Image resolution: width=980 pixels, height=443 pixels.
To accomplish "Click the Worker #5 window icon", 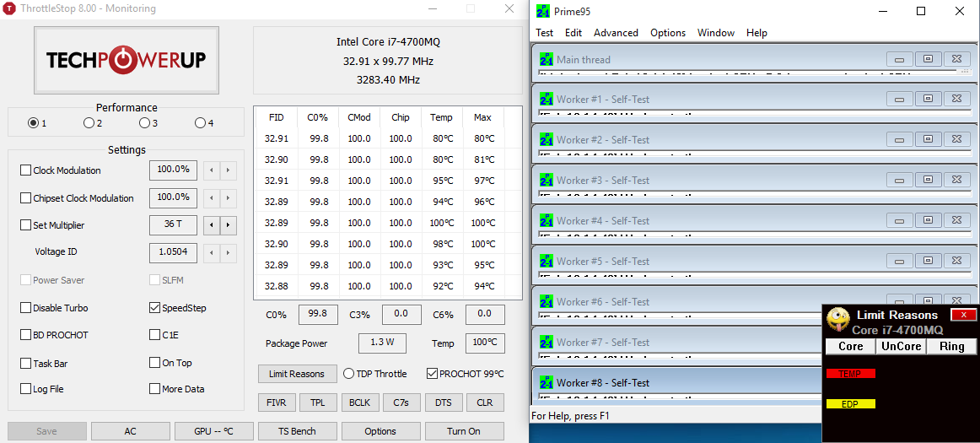I will coord(547,262).
